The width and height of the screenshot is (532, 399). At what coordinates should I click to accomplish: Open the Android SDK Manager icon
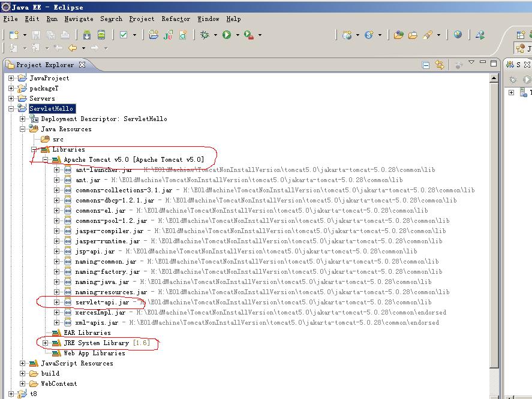point(87,35)
